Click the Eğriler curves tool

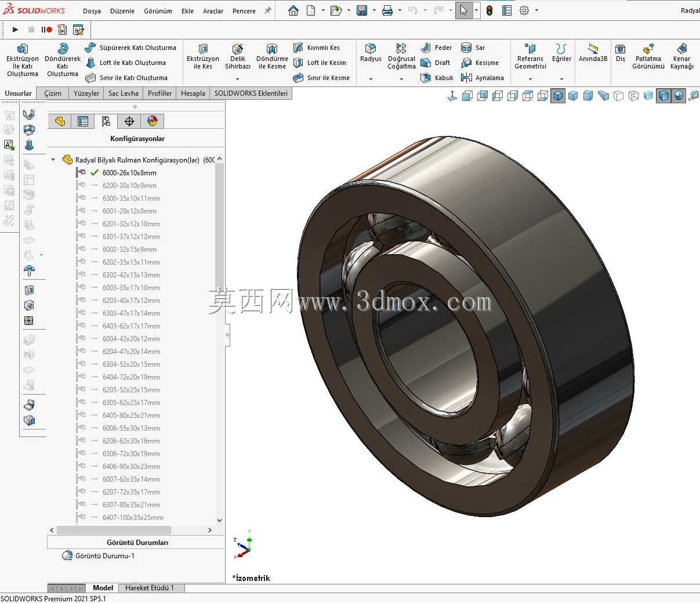(x=561, y=53)
